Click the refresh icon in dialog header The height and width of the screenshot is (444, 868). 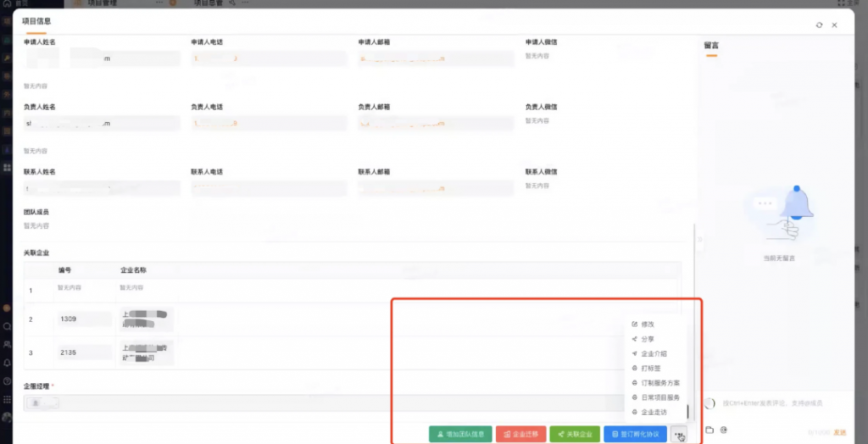tap(819, 25)
